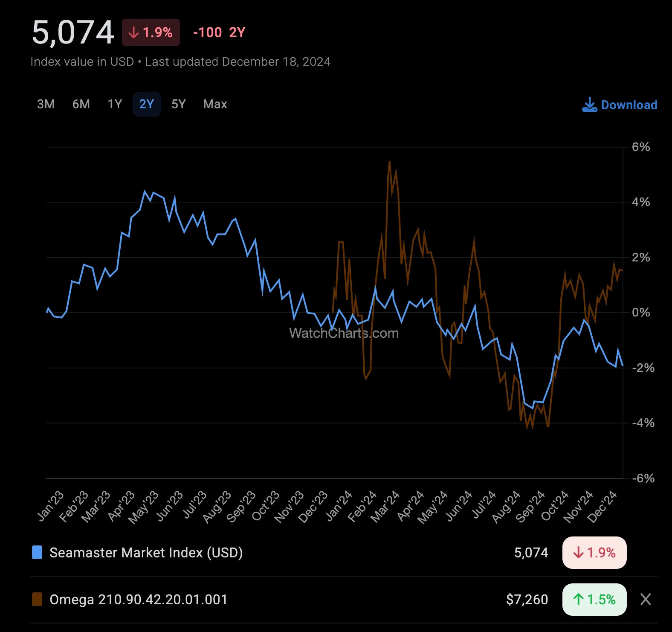Click the blue line's peak near May'23
672x632 pixels.
(x=145, y=191)
